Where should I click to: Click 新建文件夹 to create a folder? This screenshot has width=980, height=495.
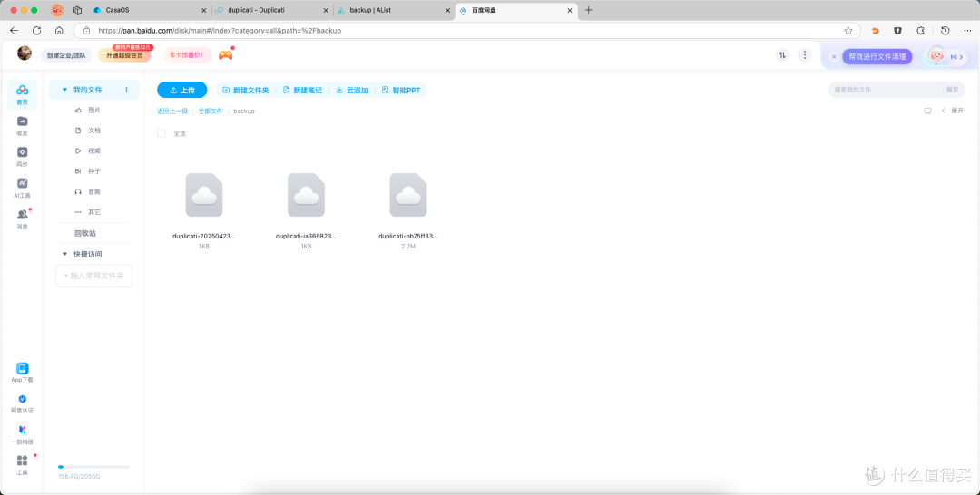click(246, 90)
